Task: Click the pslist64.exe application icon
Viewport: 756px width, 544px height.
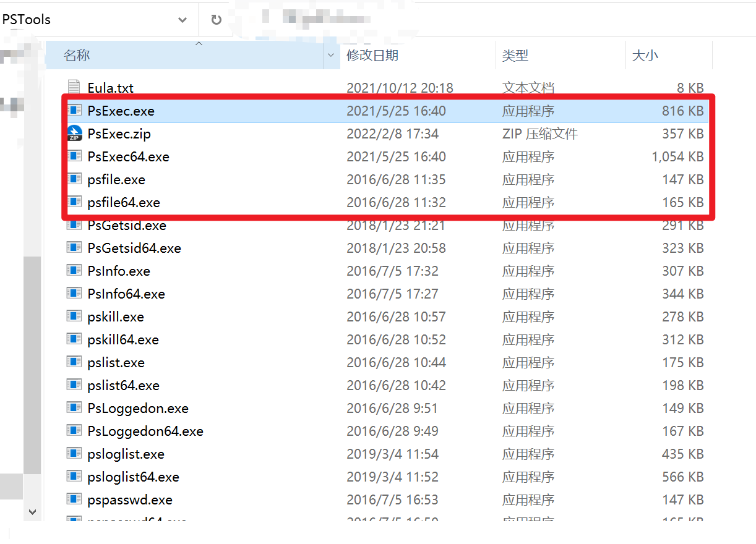Action: coord(74,385)
